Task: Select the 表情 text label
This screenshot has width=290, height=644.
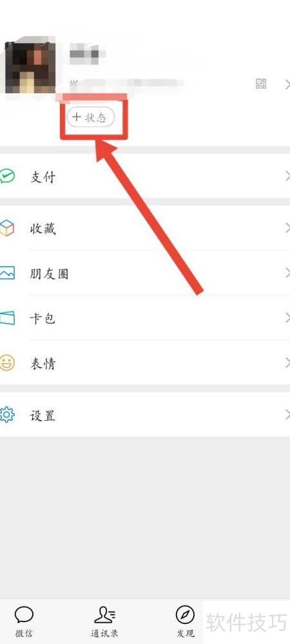Action: [x=43, y=363]
